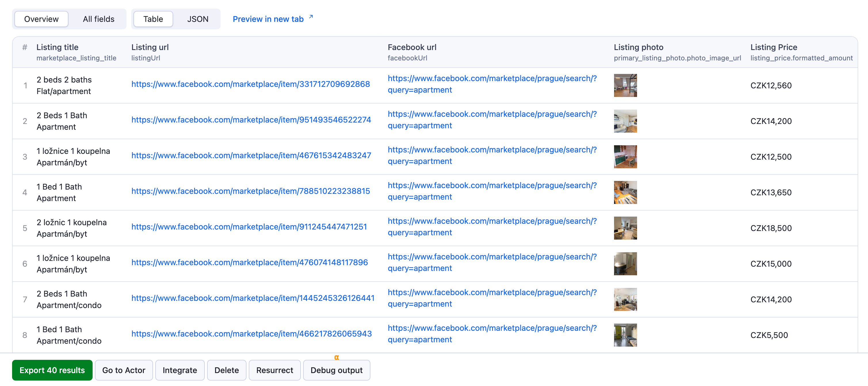This screenshot has height=386, width=868.
Task: Open Facebook search URL in row 3
Action: click(492, 155)
